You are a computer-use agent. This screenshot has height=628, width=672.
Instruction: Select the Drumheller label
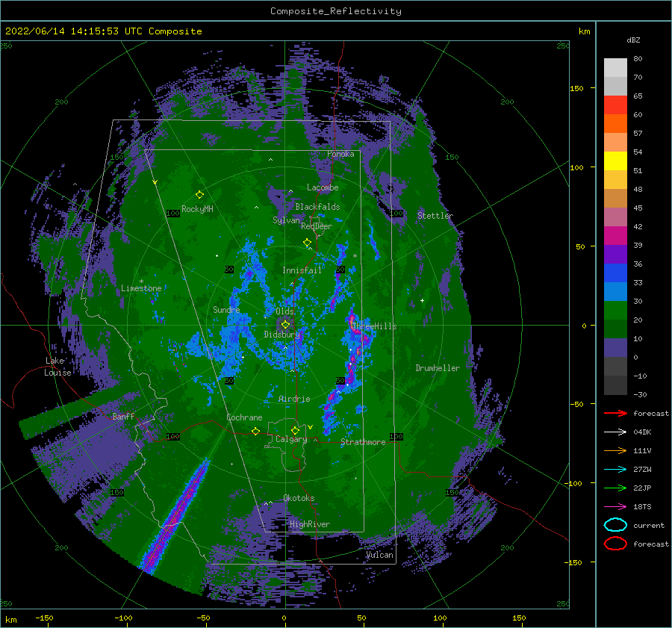point(438,368)
